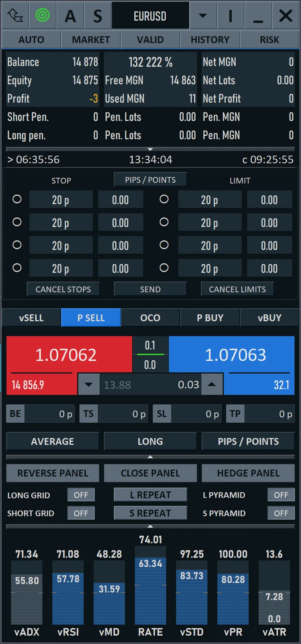Click the LONG button
Screen dimensions: 301x644
[x=150, y=441]
